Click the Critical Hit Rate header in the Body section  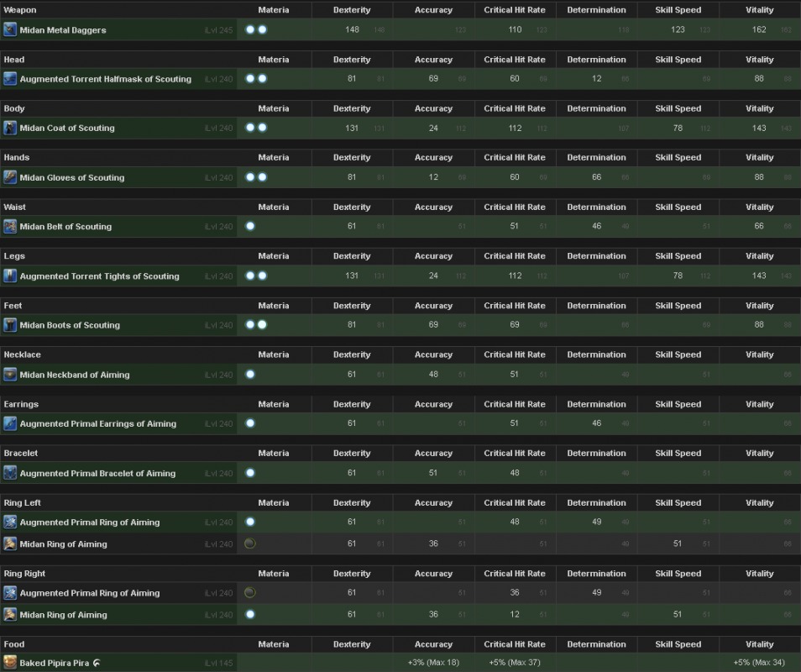[x=515, y=108]
